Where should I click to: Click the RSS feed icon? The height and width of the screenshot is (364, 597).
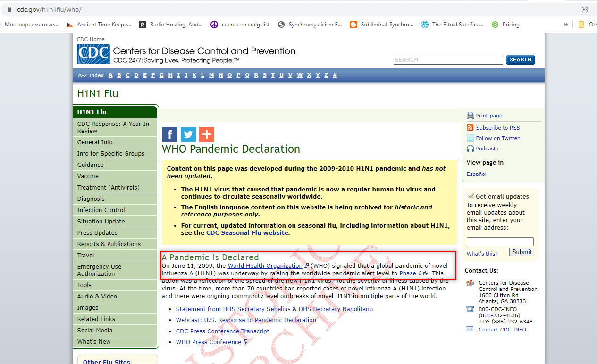pyautogui.click(x=470, y=128)
